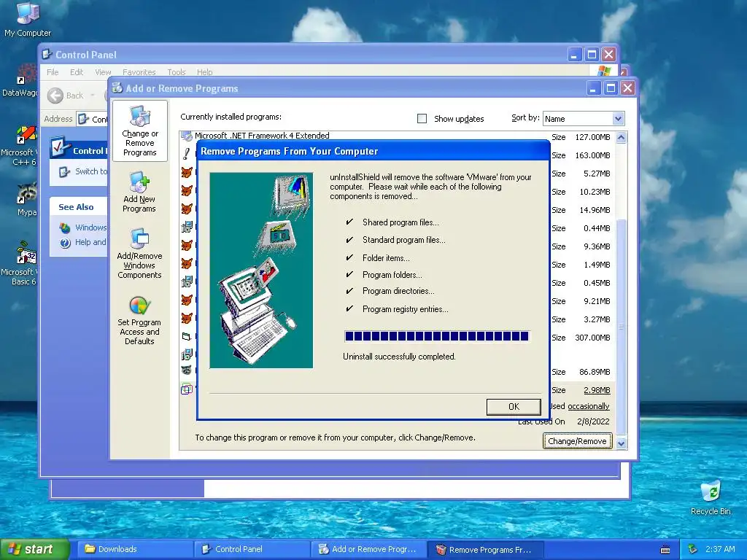
Task: Click the safely remove hardware tray icon
Action: click(x=693, y=550)
